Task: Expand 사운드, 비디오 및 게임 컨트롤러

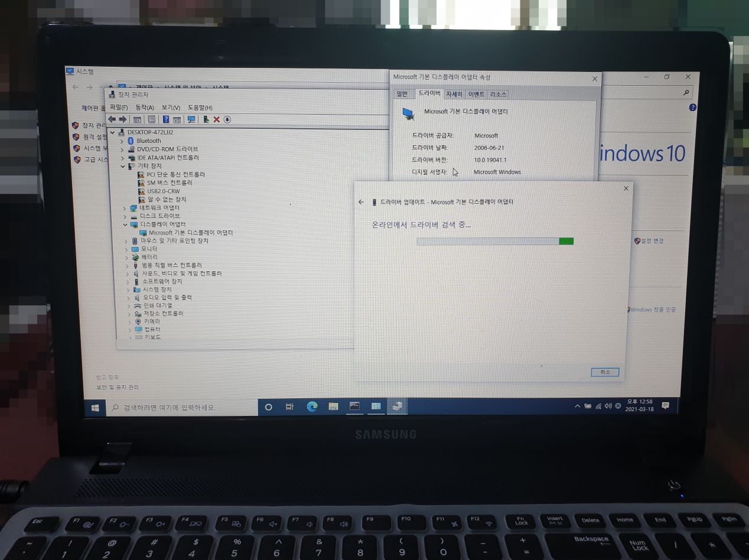Action: [127, 274]
